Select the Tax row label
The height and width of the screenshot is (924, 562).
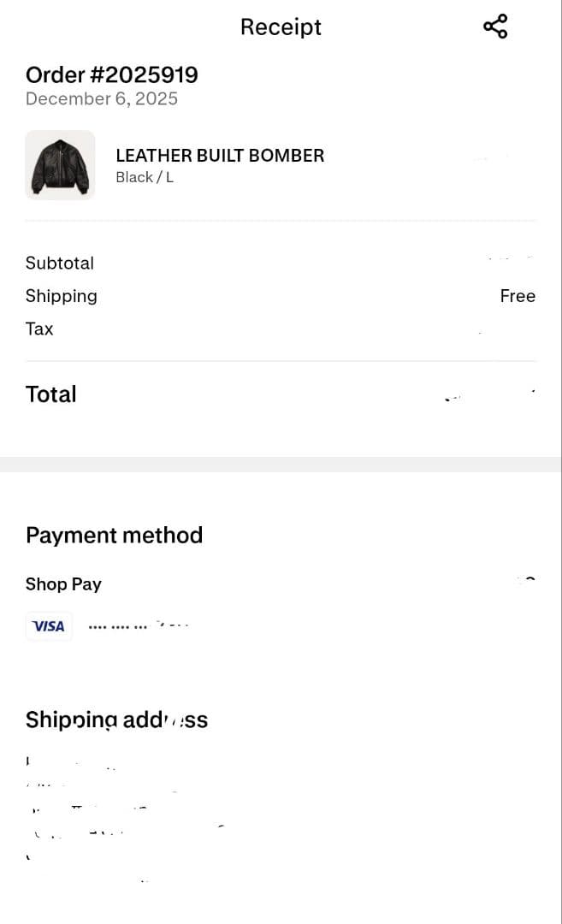pyautogui.click(x=39, y=329)
